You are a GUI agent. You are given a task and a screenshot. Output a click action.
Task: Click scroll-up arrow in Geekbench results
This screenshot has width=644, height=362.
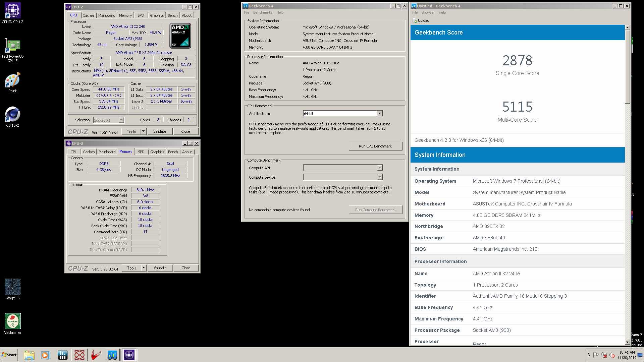coord(627,27)
